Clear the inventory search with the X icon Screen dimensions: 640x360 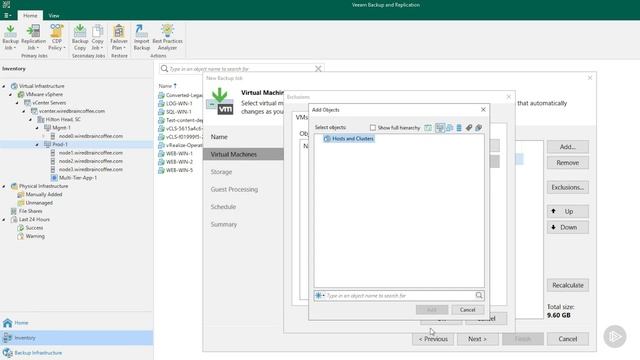point(318,69)
